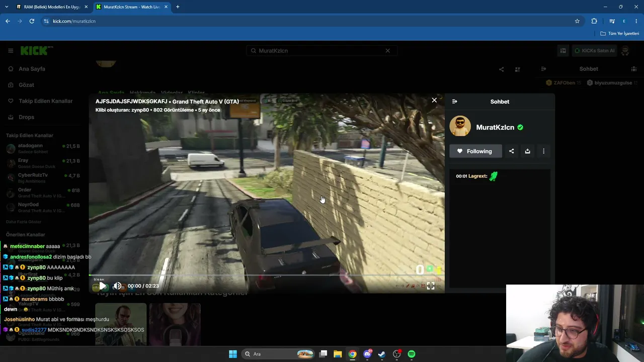644x362 pixels.
Task: Open Task View on the taskbar
Action: pyautogui.click(x=324, y=354)
